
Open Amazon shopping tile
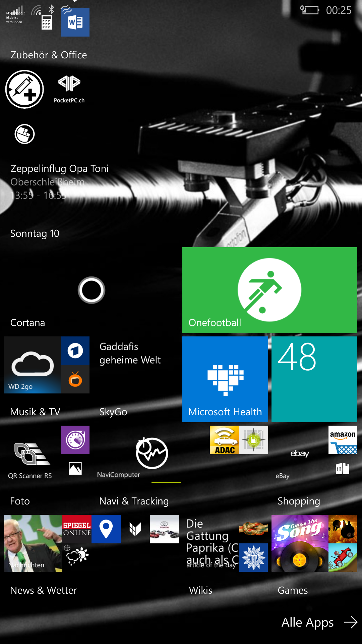(343, 440)
